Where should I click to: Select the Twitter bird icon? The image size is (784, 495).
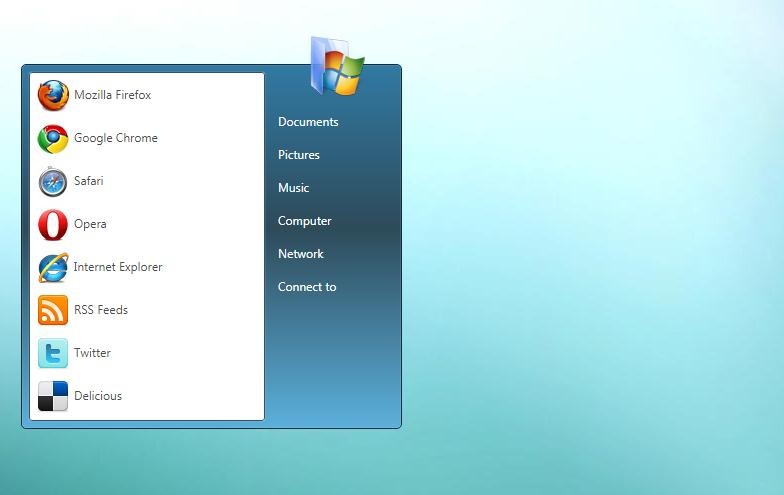pos(53,354)
